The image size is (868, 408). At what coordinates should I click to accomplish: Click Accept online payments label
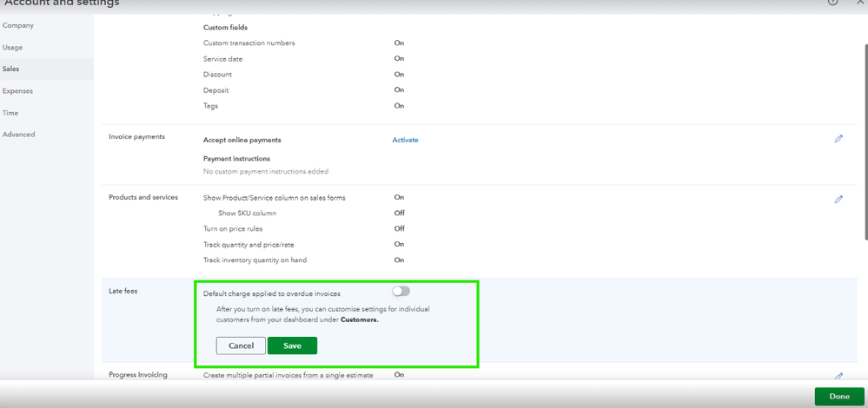pyautogui.click(x=242, y=140)
